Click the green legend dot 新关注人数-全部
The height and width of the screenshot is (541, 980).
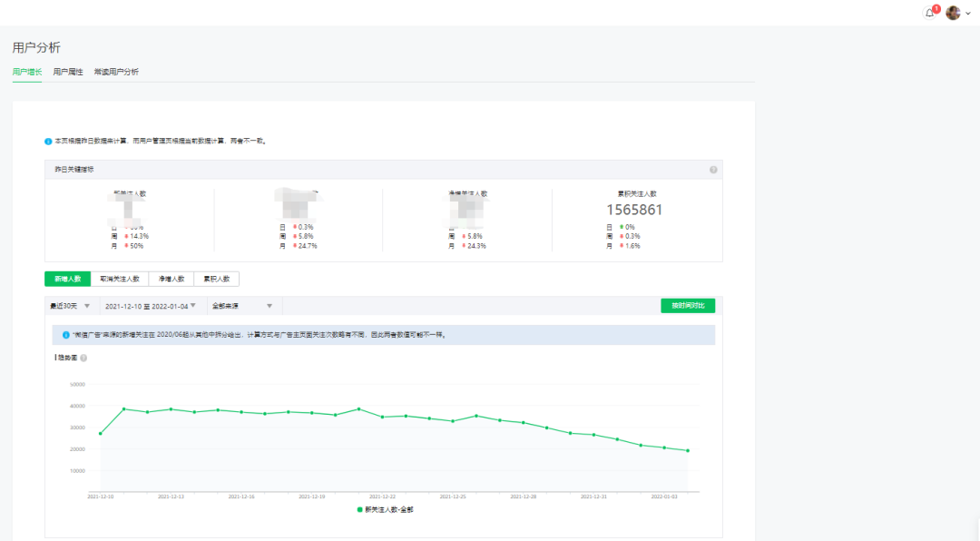tap(359, 510)
